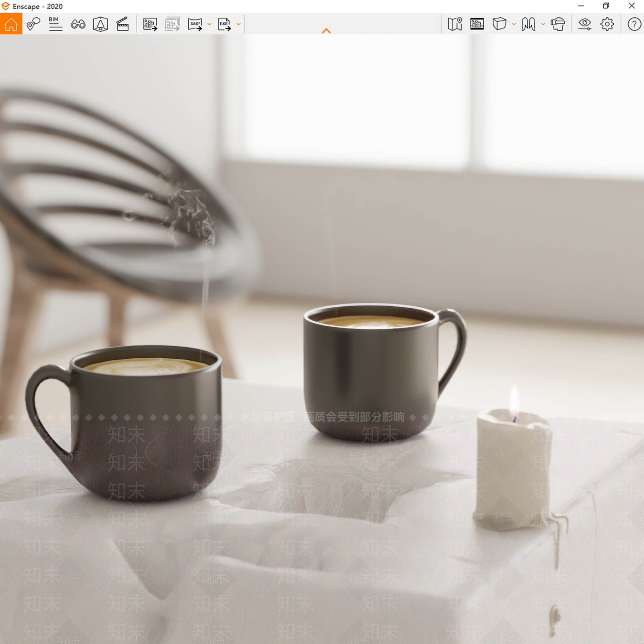Expand the 360 panorama dropdown arrow

pos(209,24)
